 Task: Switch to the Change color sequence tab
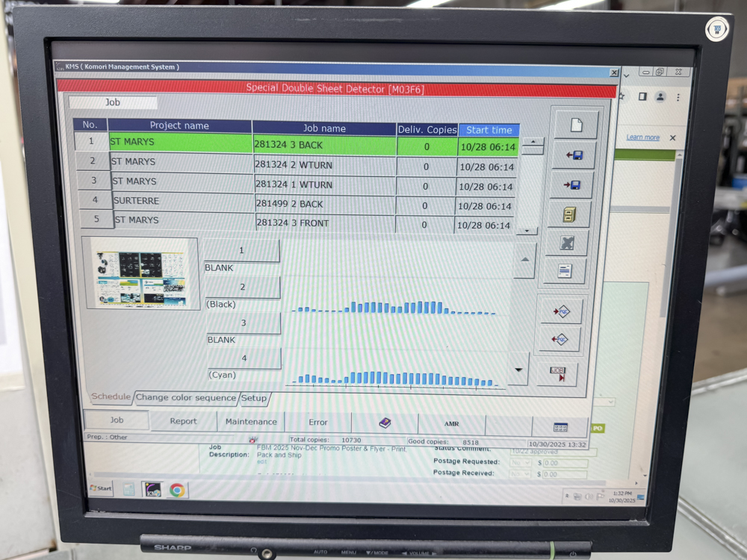186,398
